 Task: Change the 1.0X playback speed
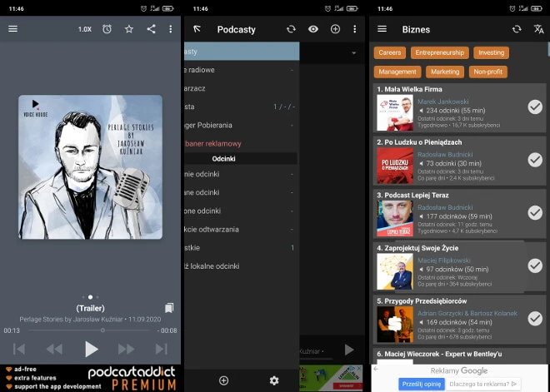[84, 29]
